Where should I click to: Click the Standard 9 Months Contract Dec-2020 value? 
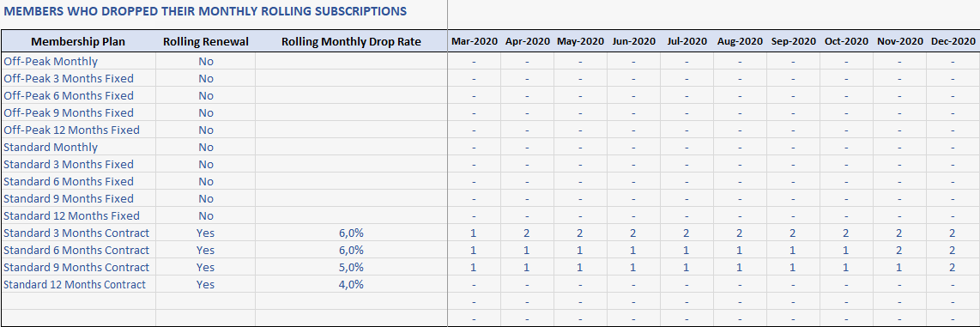953,268
